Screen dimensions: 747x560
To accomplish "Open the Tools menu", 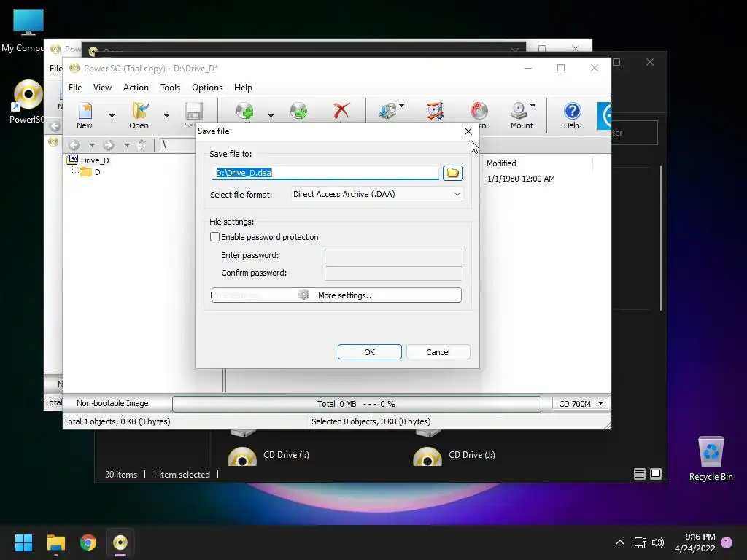I will pos(170,87).
